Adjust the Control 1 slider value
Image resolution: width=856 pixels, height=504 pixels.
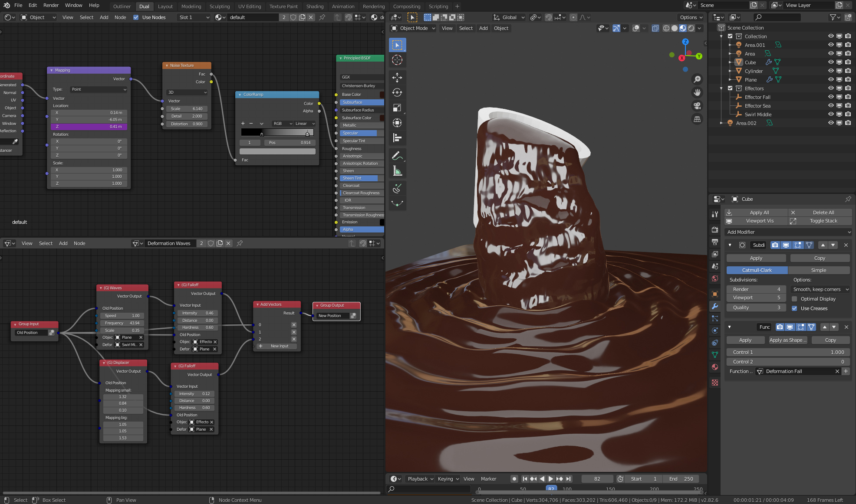(x=788, y=352)
